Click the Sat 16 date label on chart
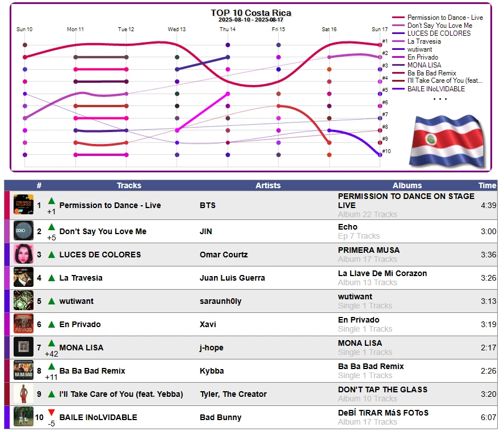This screenshot has width=504, height=432. (329, 29)
